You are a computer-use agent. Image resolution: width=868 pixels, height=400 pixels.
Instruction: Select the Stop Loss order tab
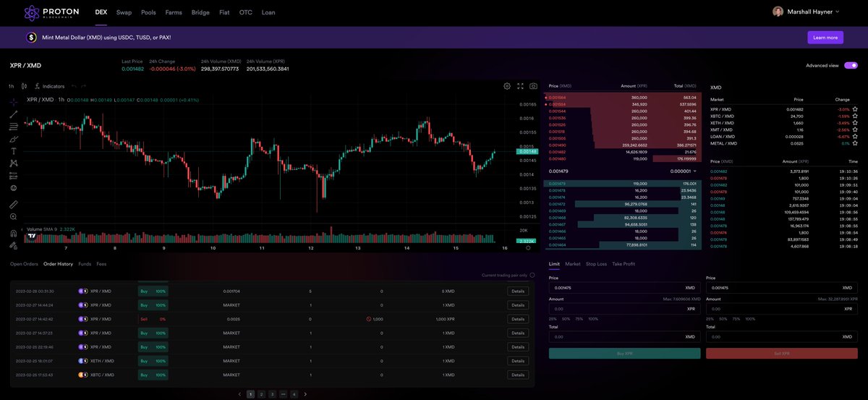pyautogui.click(x=597, y=264)
